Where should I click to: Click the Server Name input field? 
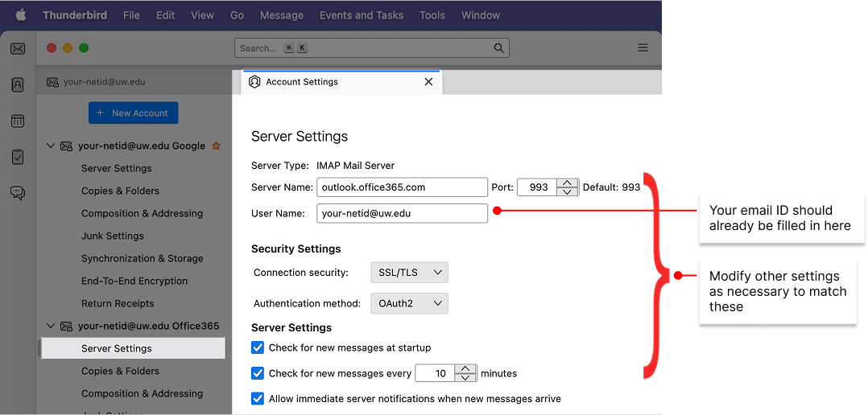click(x=402, y=187)
